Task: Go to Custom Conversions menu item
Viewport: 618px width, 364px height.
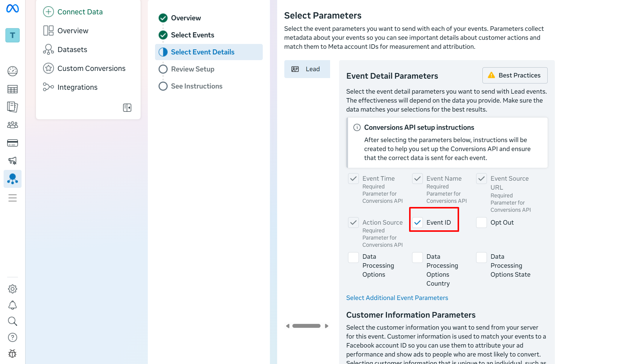Action: pos(91,68)
